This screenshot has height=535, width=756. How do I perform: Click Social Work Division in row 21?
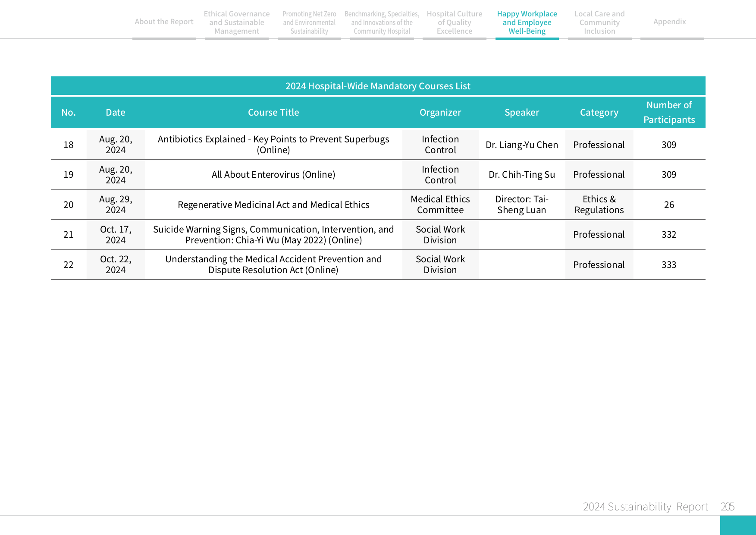[x=440, y=235]
